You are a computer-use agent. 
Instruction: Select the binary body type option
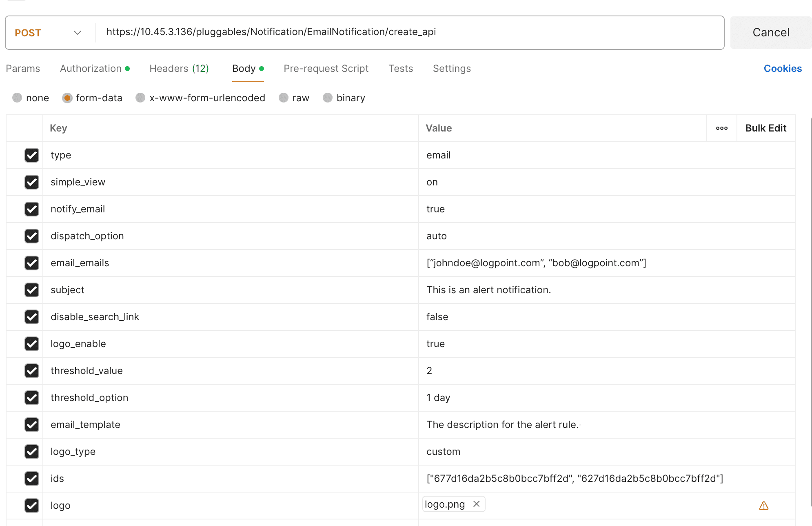point(328,98)
